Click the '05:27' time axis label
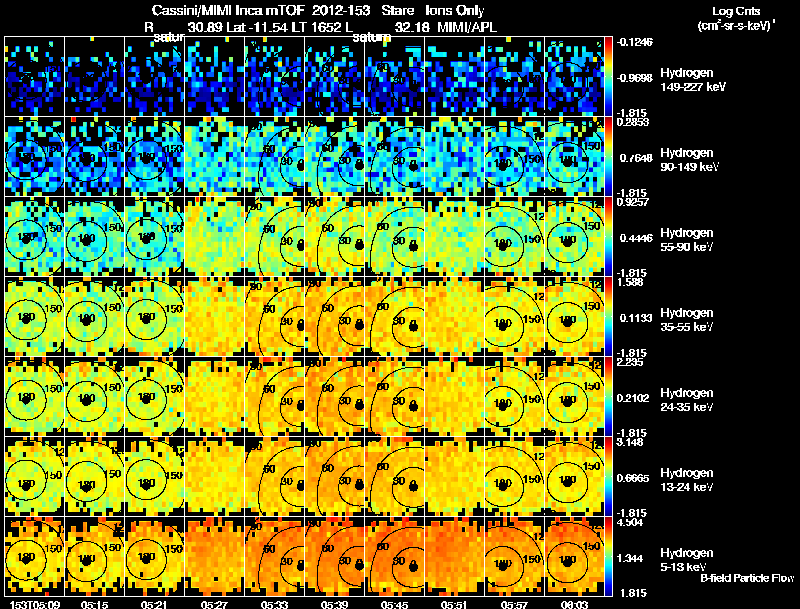 point(214,604)
